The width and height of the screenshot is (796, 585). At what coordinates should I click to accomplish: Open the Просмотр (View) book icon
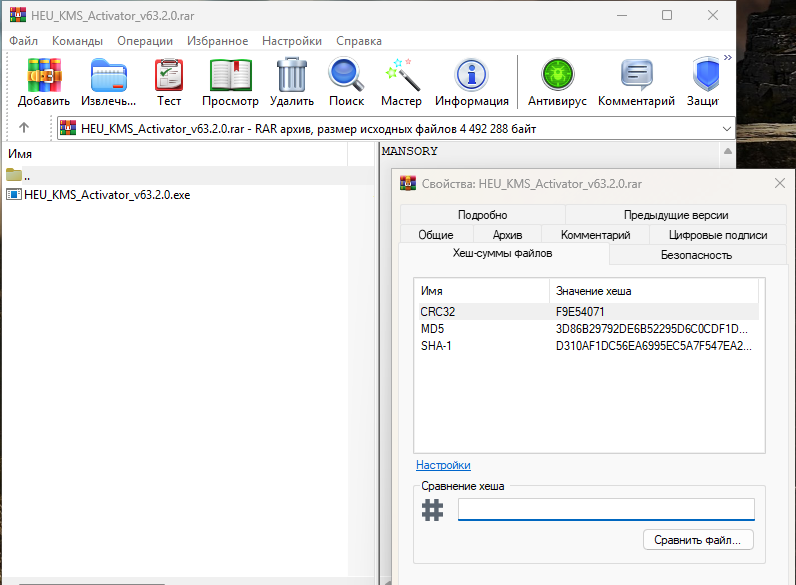(x=230, y=75)
